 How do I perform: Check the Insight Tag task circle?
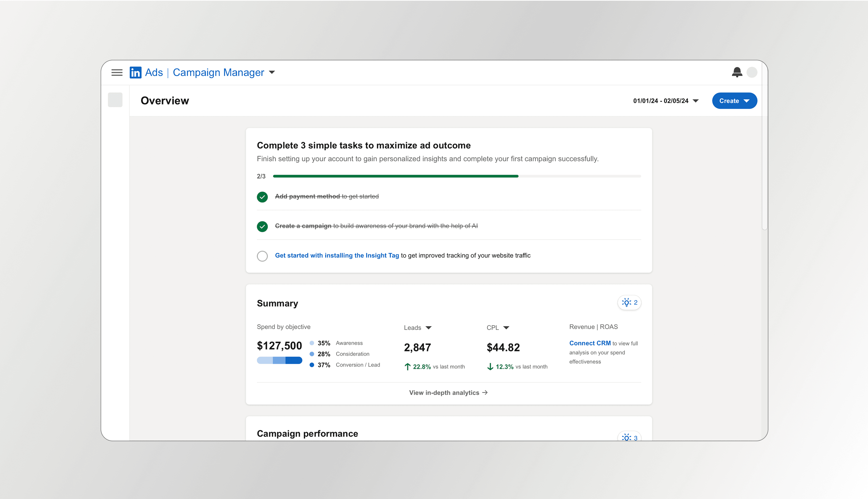[x=262, y=256]
